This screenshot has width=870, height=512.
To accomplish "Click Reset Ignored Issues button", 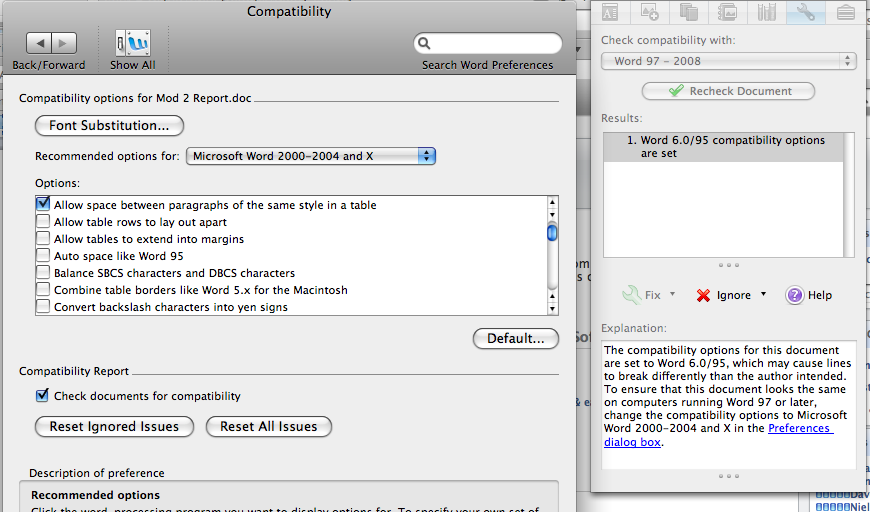I will pyautogui.click(x=114, y=427).
